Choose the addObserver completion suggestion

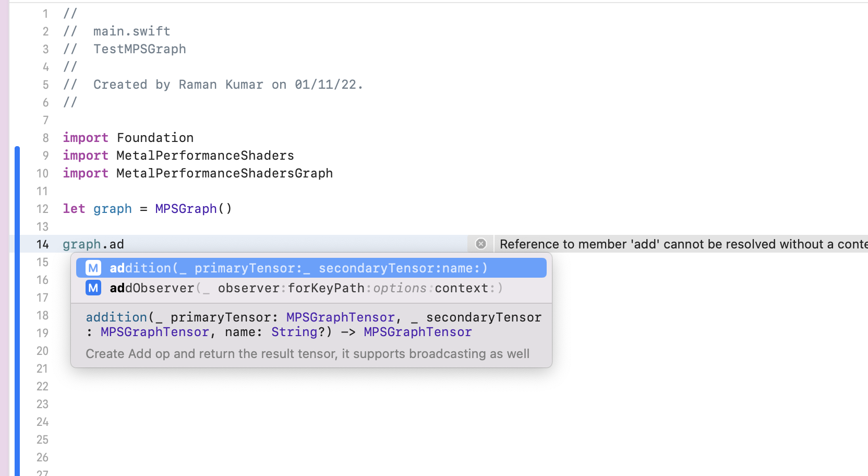[x=306, y=288]
